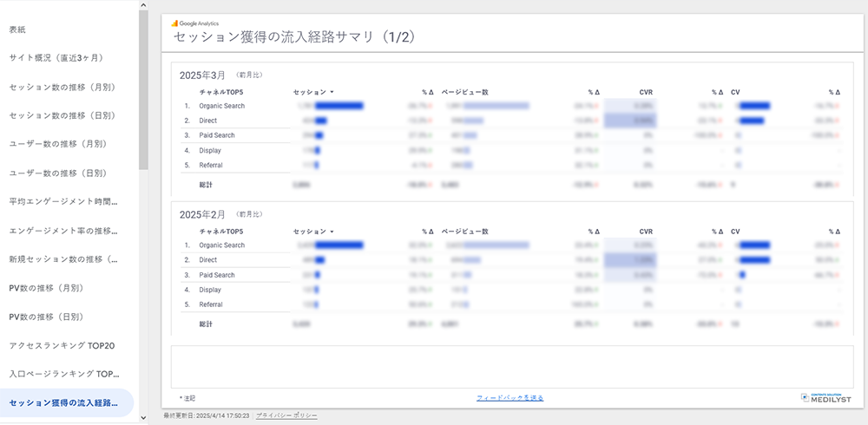
Task: Sort by セッション arrow in 2025年3月 table
Action: coord(332,92)
